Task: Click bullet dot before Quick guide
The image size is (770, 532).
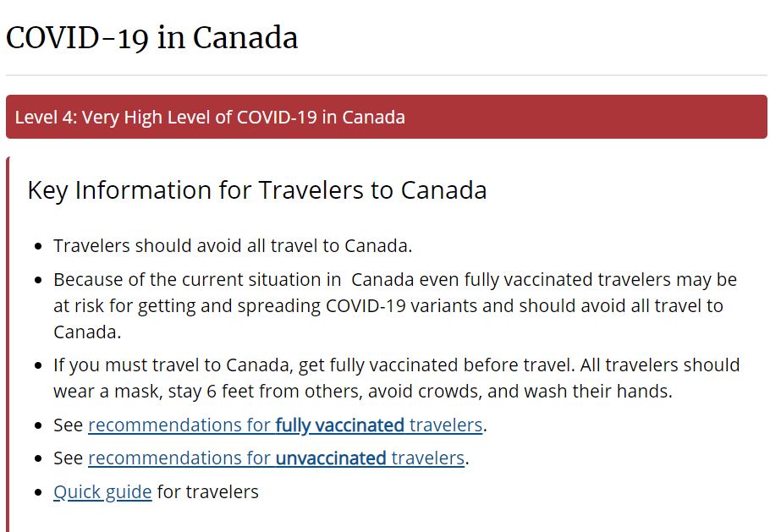Action: [x=38, y=492]
